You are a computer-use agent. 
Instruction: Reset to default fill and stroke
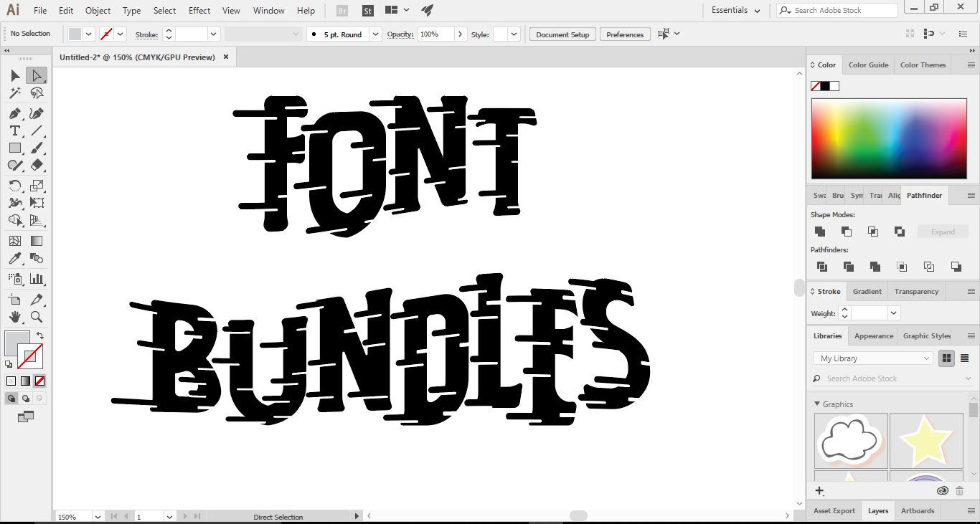click(9, 364)
